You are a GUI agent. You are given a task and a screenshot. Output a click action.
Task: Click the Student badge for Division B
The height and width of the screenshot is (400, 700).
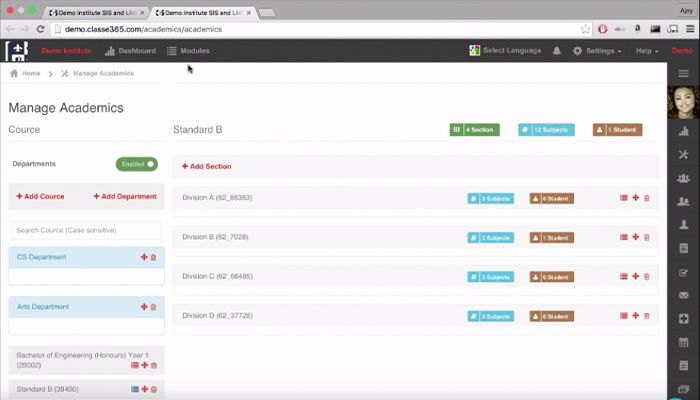coord(552,238)
